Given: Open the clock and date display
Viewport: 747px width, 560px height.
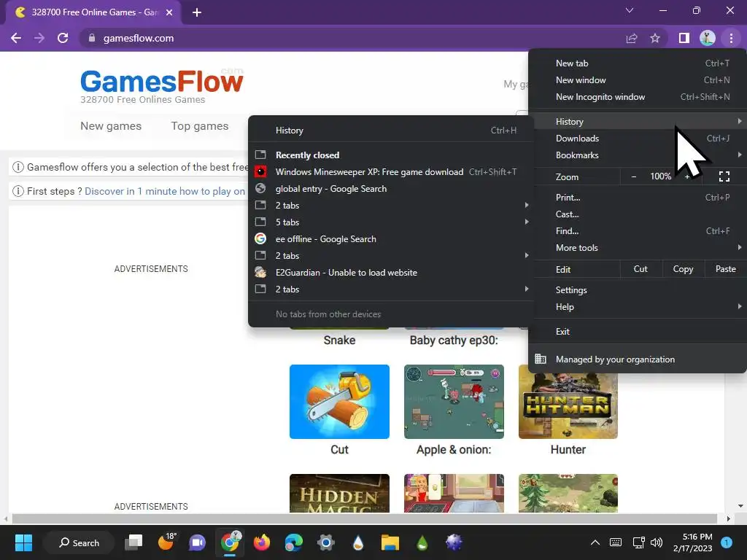Looking at the screenshot, I should click(x=693, y=542).
